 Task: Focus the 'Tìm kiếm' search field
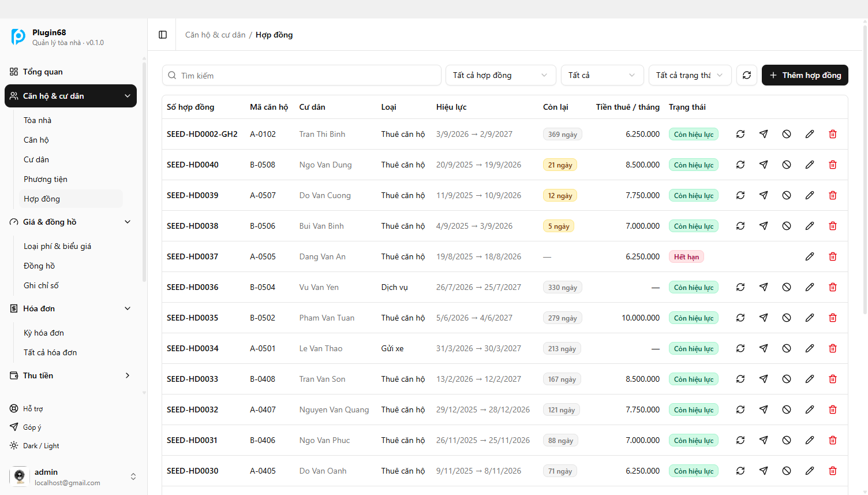302,75
